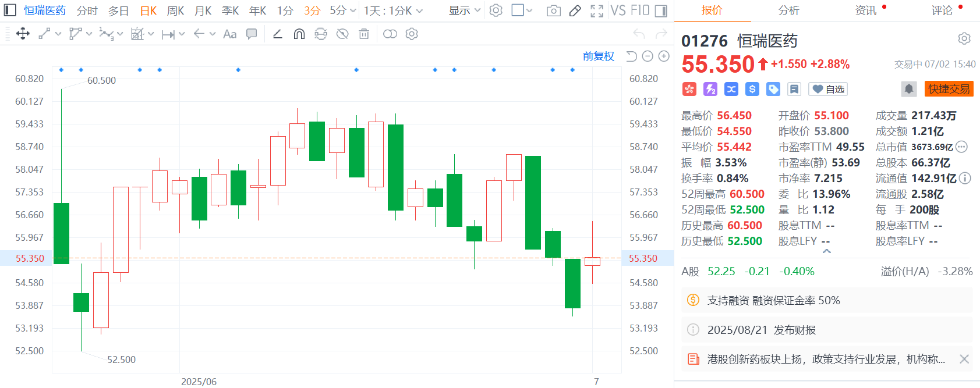Select the range measure tool
980x388 pixels.
[x=168, y=34]
